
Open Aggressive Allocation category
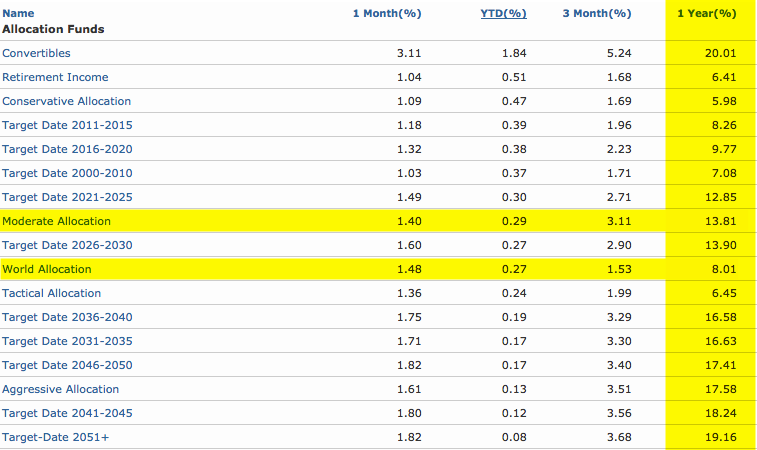[61, 389]
